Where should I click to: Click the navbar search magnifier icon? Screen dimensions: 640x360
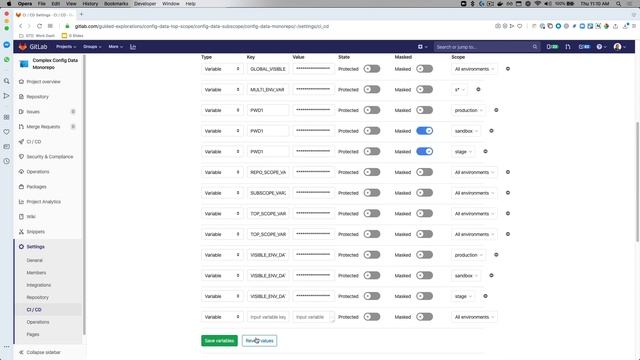coord(535,47)
